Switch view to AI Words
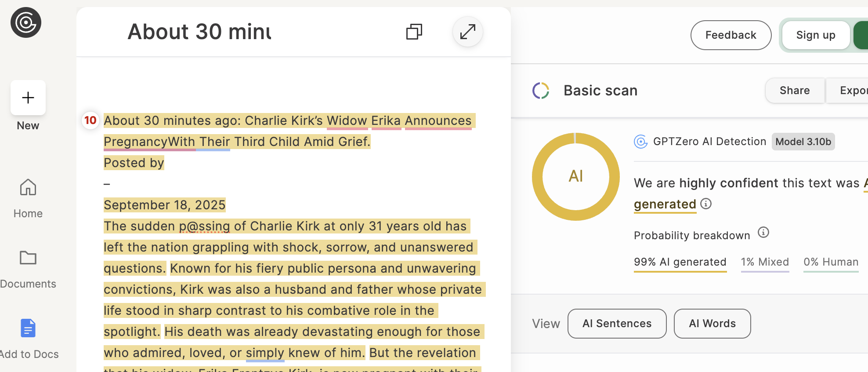This screenshot has width=868, height=372. point(712,324)
